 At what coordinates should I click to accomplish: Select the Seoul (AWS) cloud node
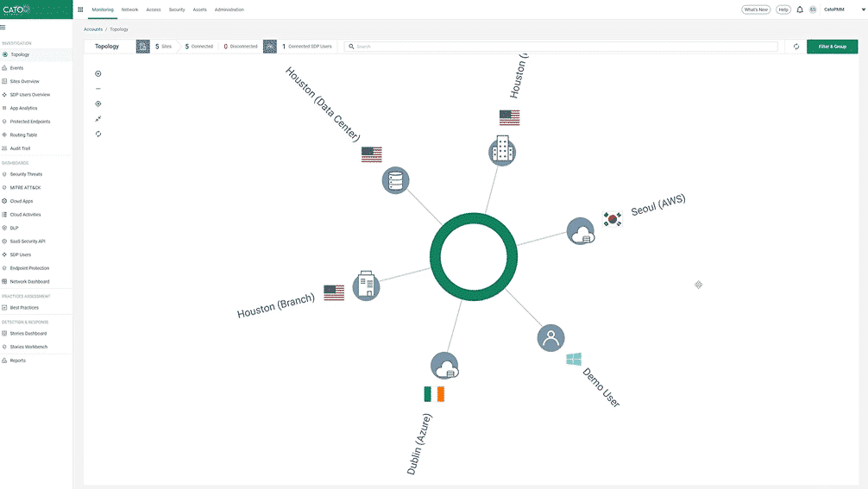click(x=581, y=231)
